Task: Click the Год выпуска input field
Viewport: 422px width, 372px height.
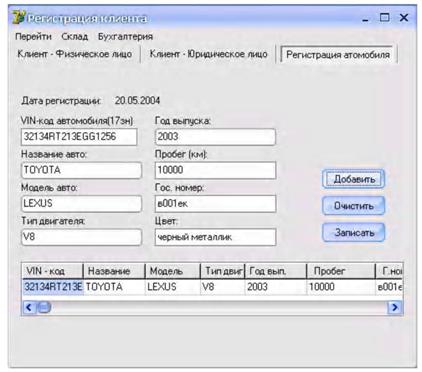Action: click(x=215, y=137)
